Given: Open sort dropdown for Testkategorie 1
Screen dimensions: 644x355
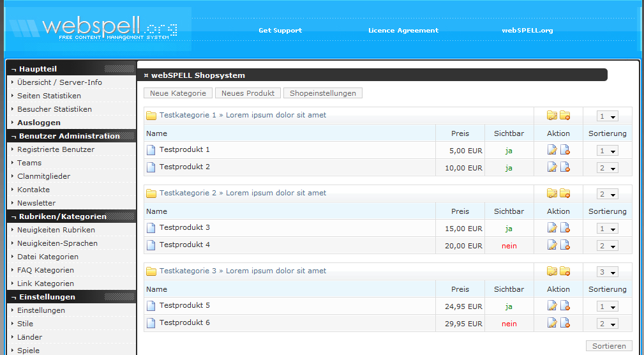Looking at the screenshot, I should coord(607,116).
